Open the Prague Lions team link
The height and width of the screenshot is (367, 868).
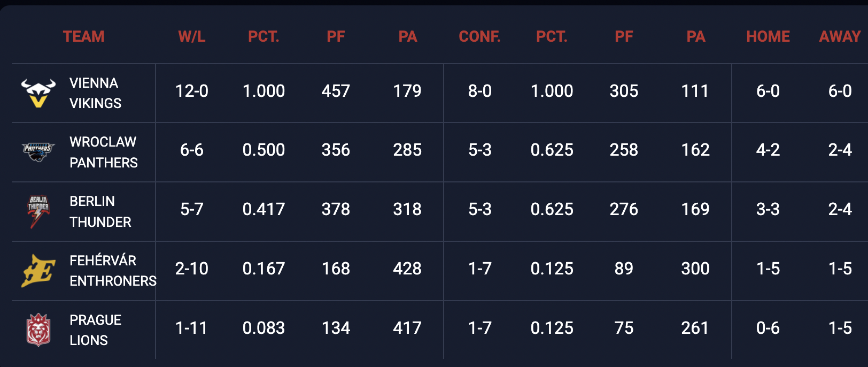(95, 330)
